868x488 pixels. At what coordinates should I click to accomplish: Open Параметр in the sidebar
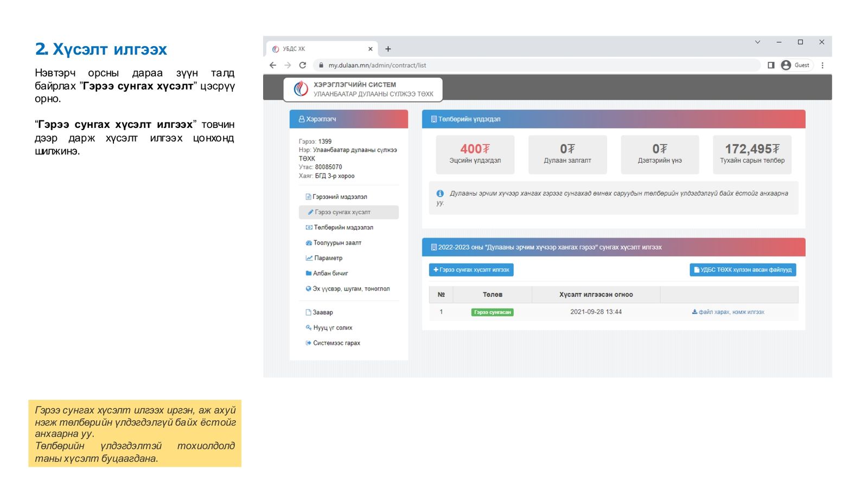pos(324,258)
